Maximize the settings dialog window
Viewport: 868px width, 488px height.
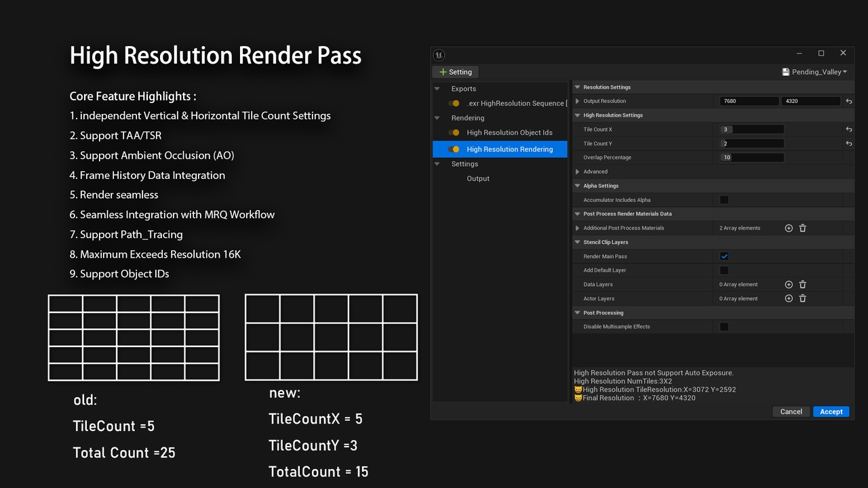821,53
